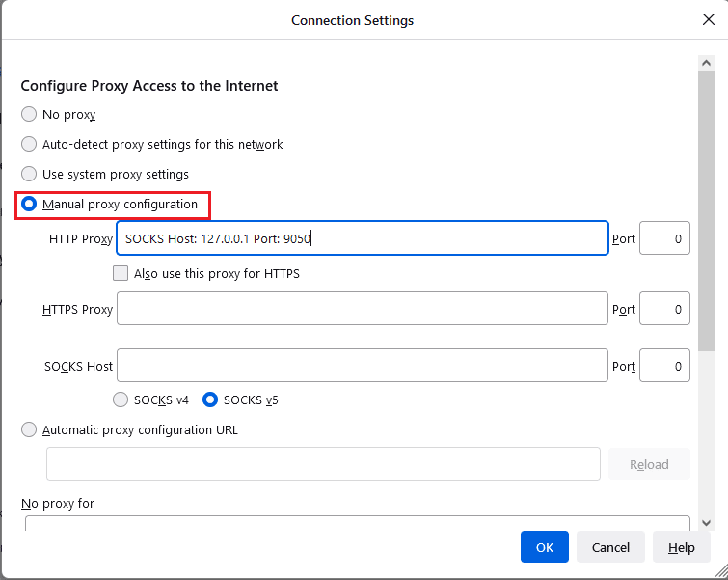Choose SOCKS v5 radio option
Screen dimensions: 728x580
pyautogui.click(x=210, y=400)
